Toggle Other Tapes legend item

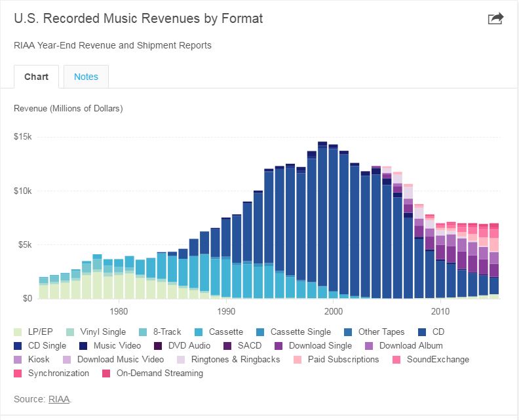381,332
